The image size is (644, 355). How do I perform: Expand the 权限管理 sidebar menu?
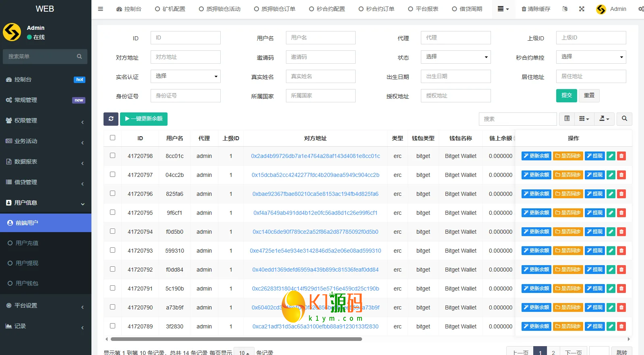(x=46, y=120)
